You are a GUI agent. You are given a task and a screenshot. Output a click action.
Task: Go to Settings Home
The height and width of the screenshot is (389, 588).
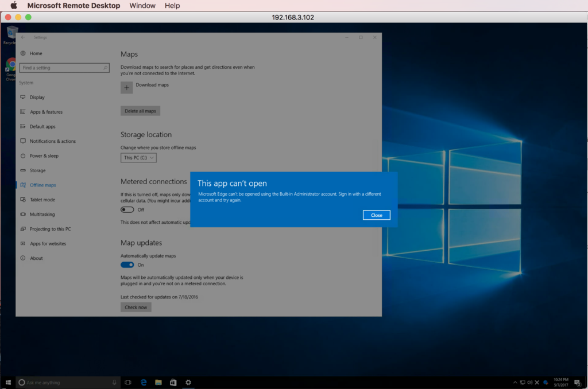click(x=36, y=53)
